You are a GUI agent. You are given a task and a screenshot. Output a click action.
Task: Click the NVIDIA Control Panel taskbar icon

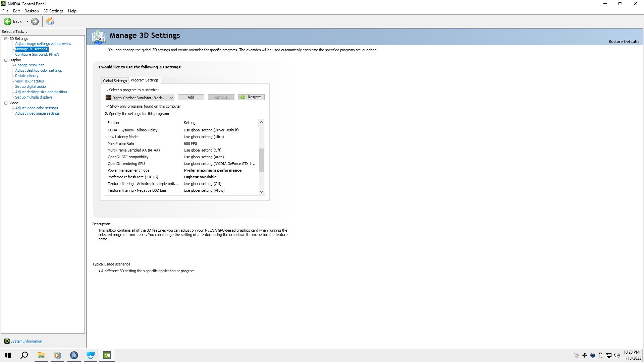[x=107, y=355]
